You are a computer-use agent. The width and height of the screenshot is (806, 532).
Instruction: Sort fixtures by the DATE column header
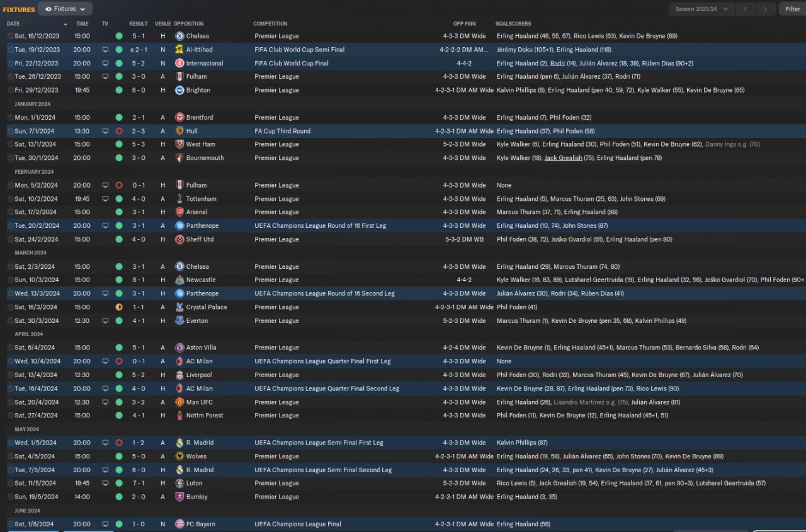pyautogui.click(x=13, y=24)
